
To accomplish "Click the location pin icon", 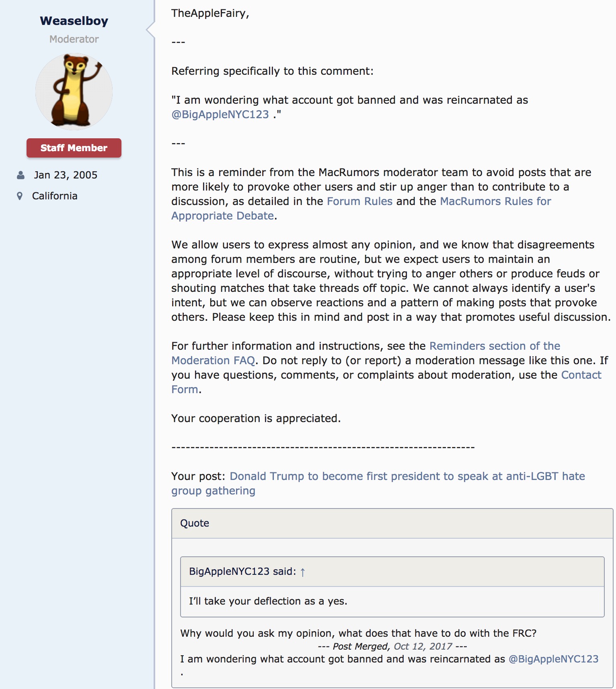I will (20, 196).
